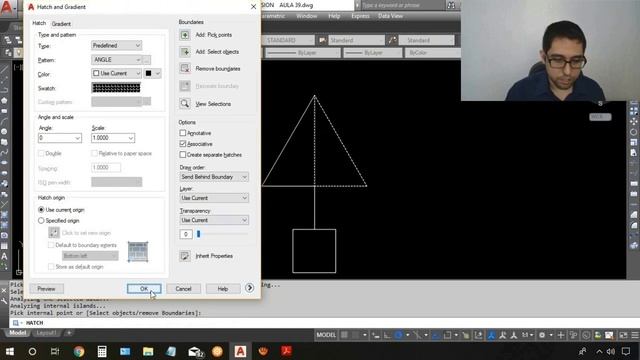Screen dimensions: 640x360
Task: Open the background color dropdown next to Color
Action: pyautogui.click(x=153, y=73)
